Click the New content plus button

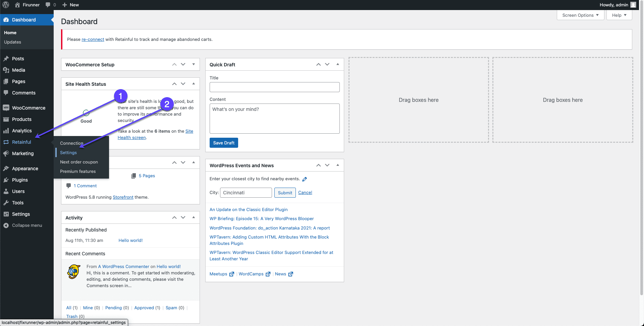click(70, 5)
